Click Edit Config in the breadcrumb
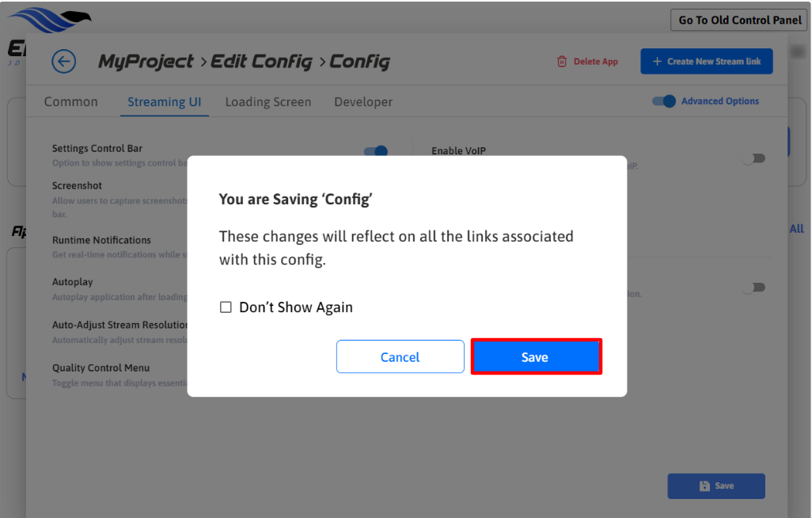Viewport: 812px width, 518px height. (261, 61)
